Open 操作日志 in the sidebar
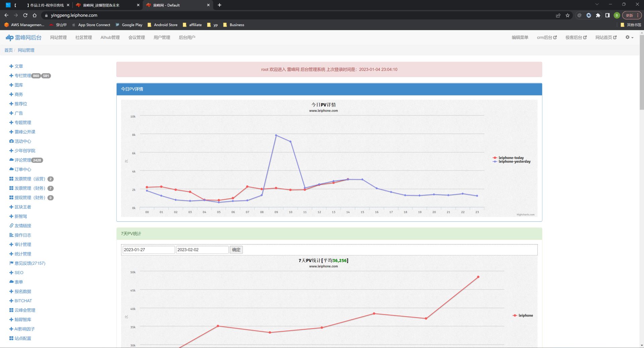The image size is (644, 348). tap(20, 235)
